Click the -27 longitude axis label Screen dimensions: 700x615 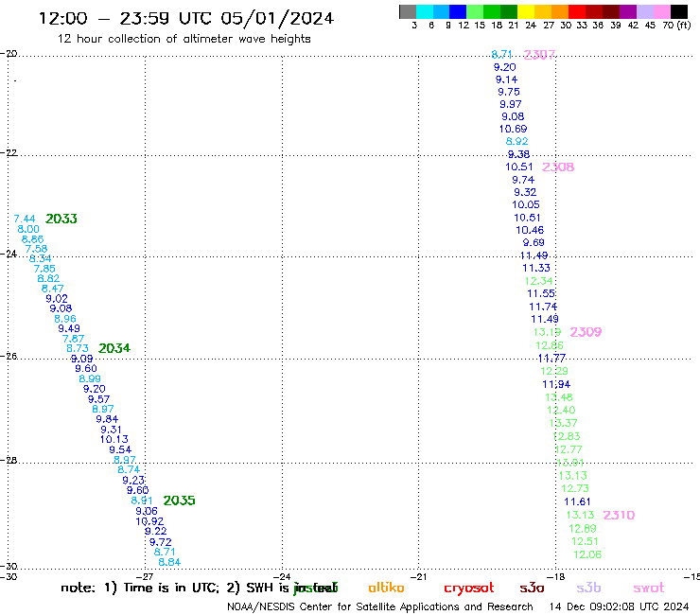pyautogui.click(x=146, y=577)
